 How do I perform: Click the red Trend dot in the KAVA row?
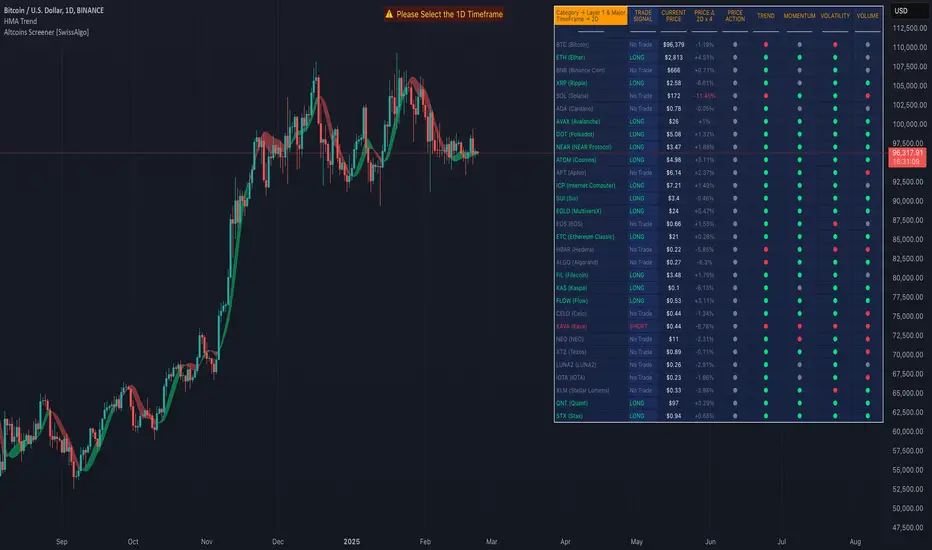point(766,326)
